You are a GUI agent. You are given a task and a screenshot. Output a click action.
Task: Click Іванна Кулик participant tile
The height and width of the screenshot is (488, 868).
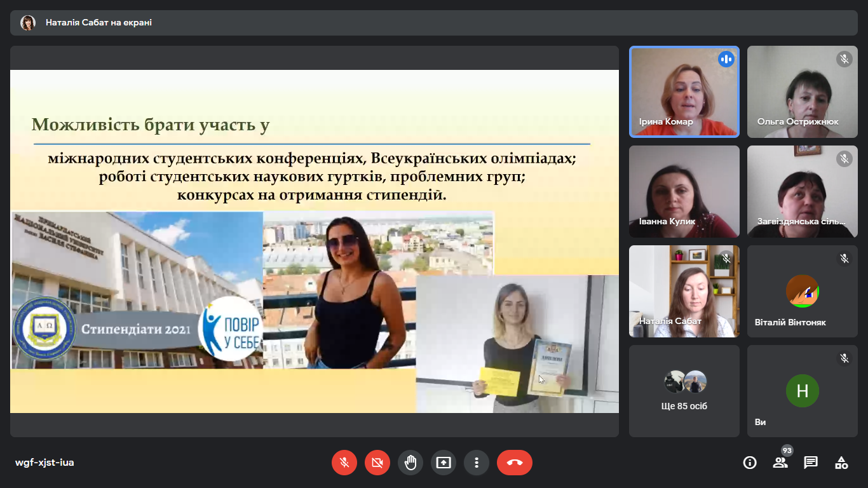[684, 191]
